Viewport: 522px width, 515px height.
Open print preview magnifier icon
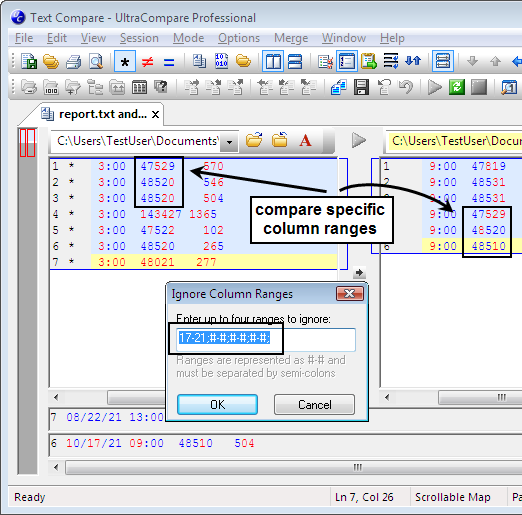click(96, 61)
